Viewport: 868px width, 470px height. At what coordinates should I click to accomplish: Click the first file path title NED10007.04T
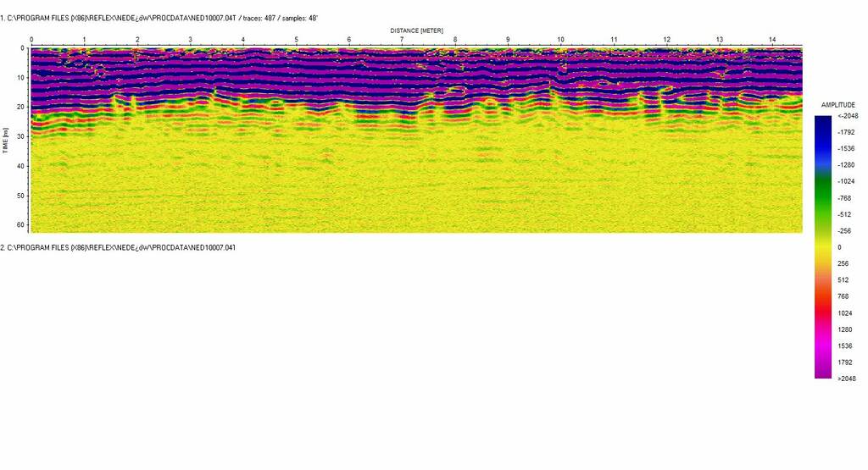point(159,17)
